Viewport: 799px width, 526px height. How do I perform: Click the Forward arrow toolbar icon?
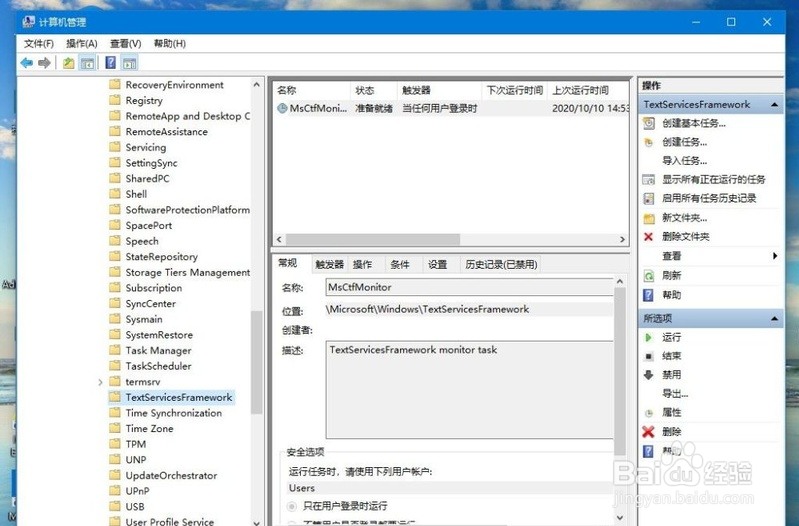tap(44, 63)
